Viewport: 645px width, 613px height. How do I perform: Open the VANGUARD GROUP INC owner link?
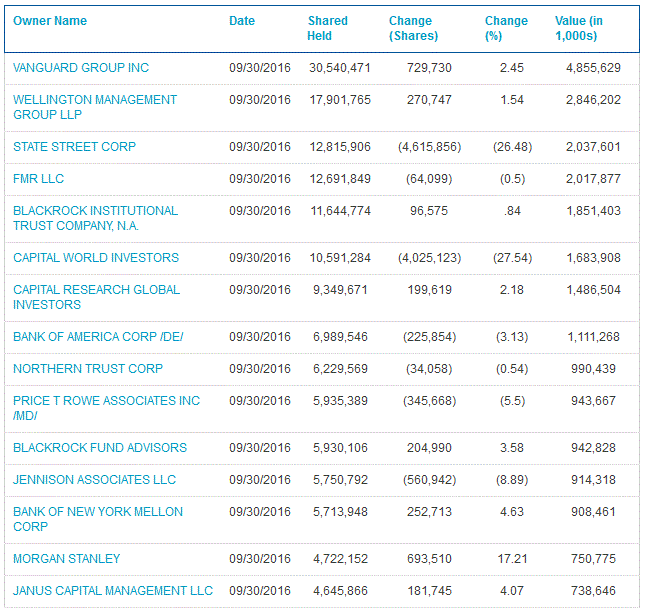(81, 67)
